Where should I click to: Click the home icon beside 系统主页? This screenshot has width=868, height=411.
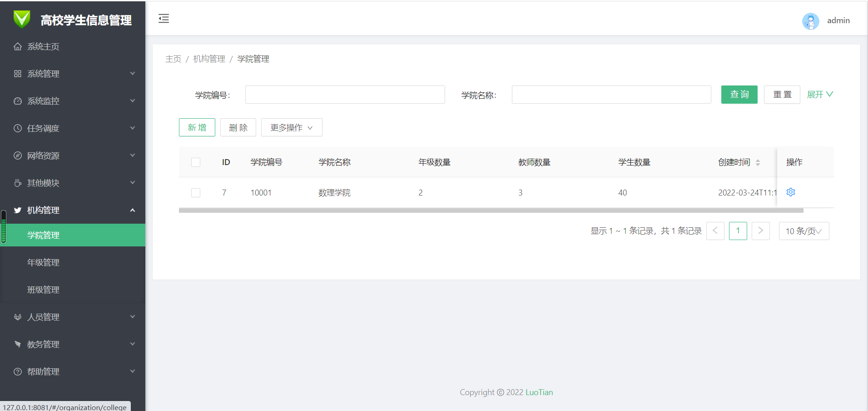(18, 46)
